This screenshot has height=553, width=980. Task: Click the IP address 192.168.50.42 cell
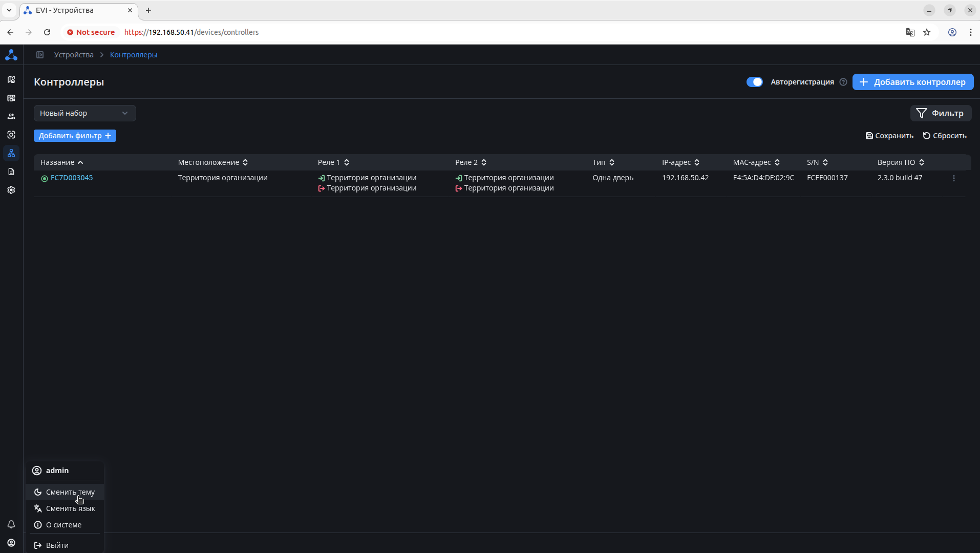pos(686,178)
